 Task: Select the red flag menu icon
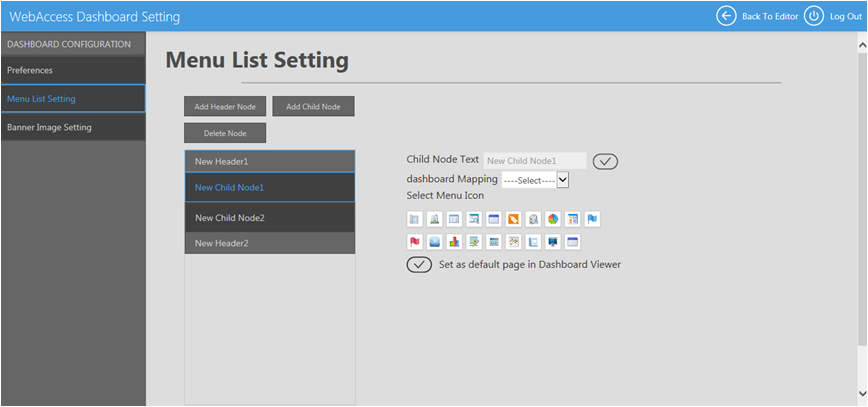pyautogui.click(x=415, y=241)
